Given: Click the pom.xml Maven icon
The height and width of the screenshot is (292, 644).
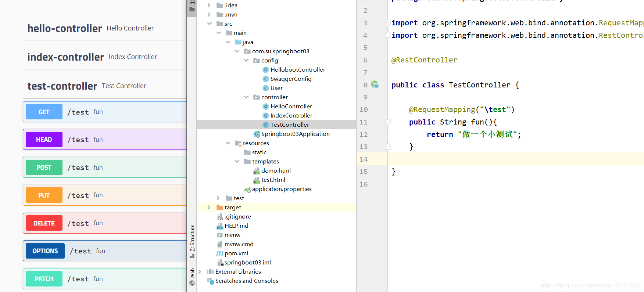Looking at the screenshot, I should (x=220, y=253).
